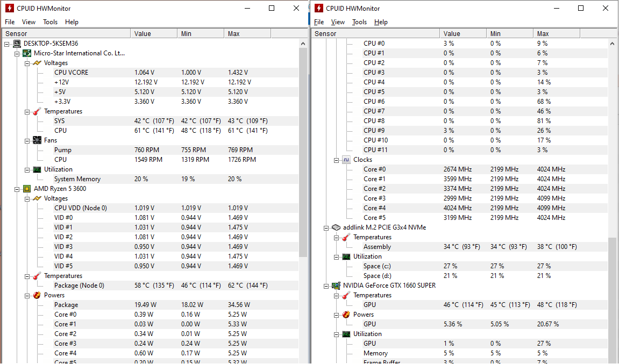
Task: Click the Clocks waveform icon in right window
Action: point(346,160)
